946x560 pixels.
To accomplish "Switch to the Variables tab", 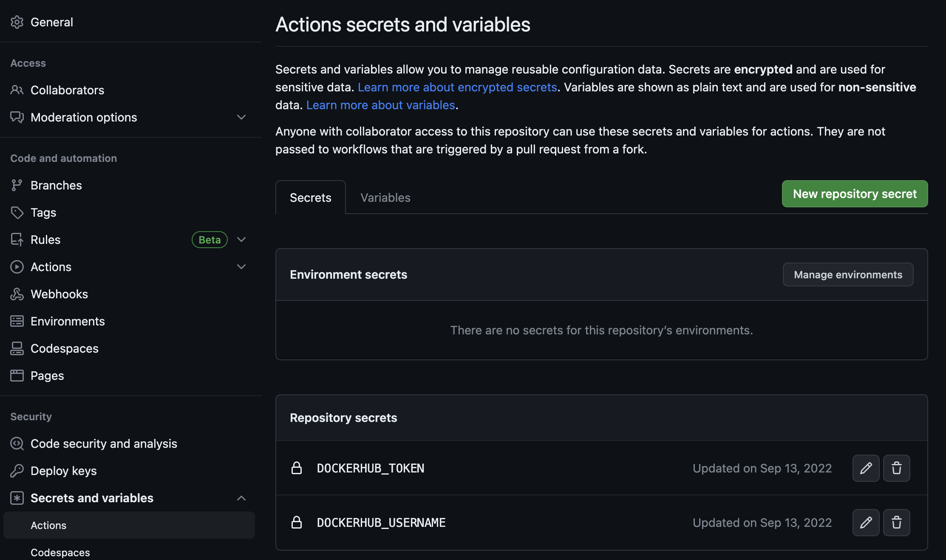I will (x=385, y=198).
